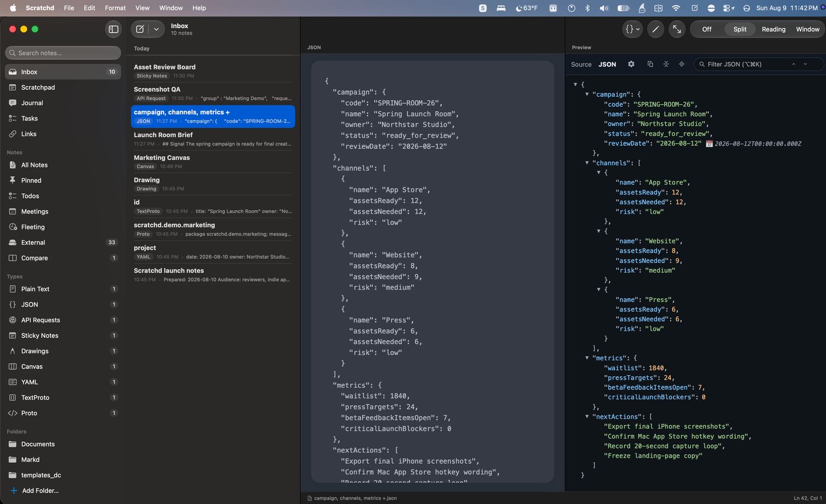Filter by API Requests type
Screen dimensions: 826x504
click(63, 320)
